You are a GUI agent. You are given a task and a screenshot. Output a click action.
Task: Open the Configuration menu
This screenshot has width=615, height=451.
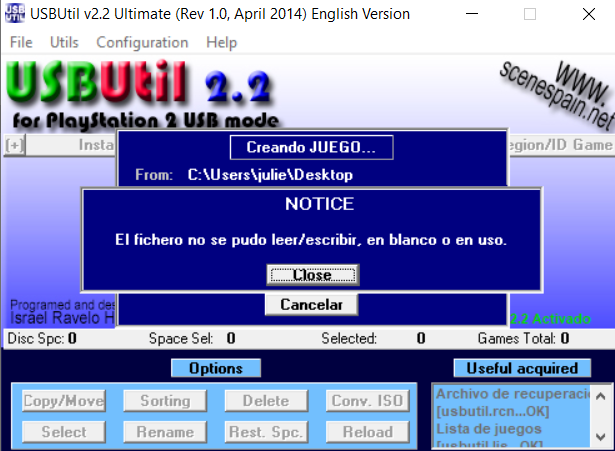coord(142,42)
